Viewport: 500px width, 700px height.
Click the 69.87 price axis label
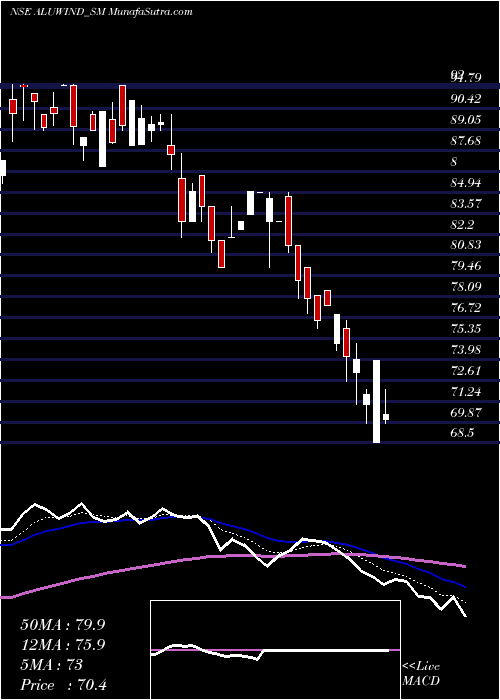click(466, 412)
